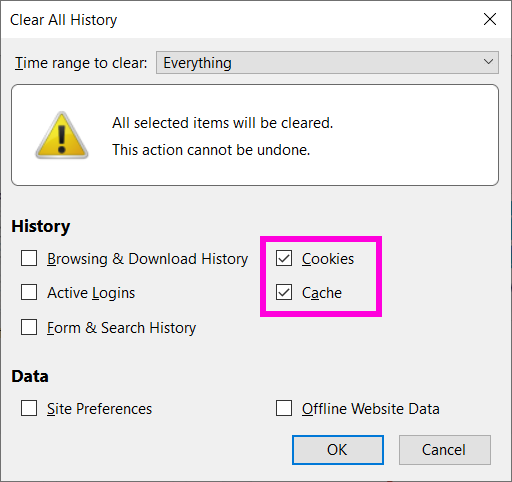Click the Data section heading
The image size is (512, 482).
30,376
